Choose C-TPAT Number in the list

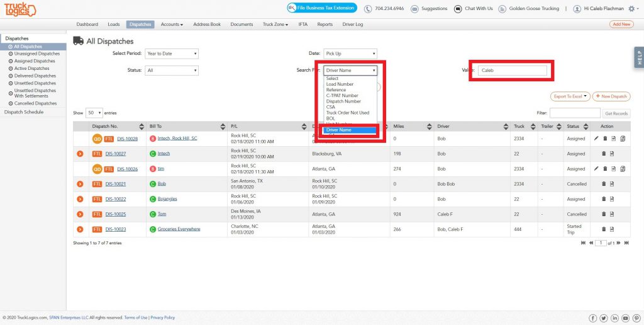pyautogui.click(x=342, y=96)
